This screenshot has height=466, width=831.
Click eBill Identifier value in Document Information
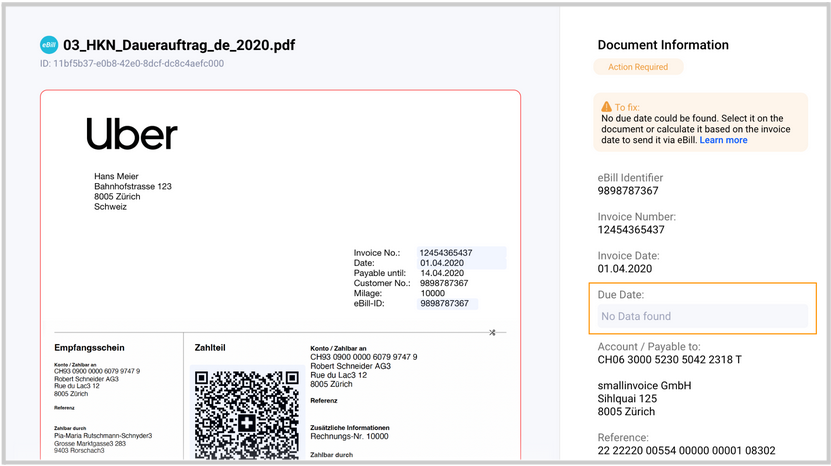(x=628, y=191)
